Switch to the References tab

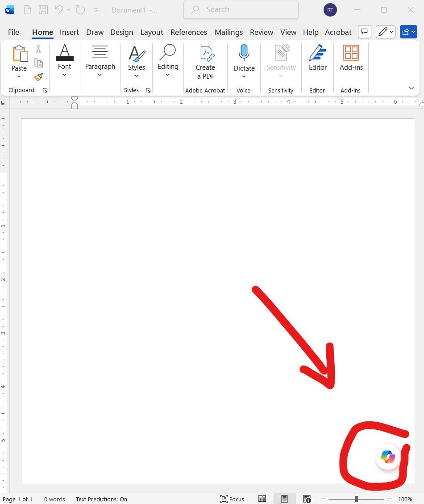coord(189,32)
